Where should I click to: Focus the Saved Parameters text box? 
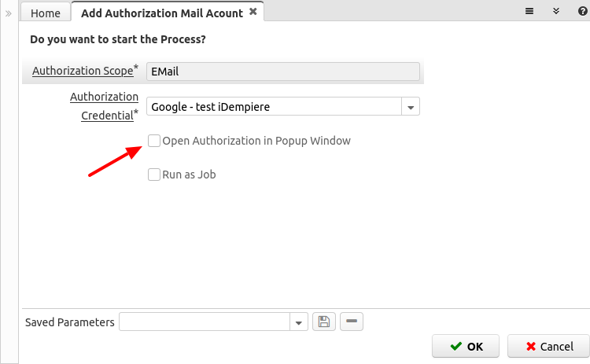205,322
